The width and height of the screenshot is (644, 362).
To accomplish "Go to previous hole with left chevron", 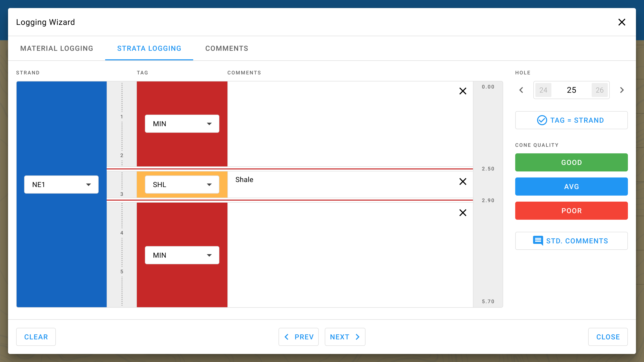I will [x=521, y=90].
